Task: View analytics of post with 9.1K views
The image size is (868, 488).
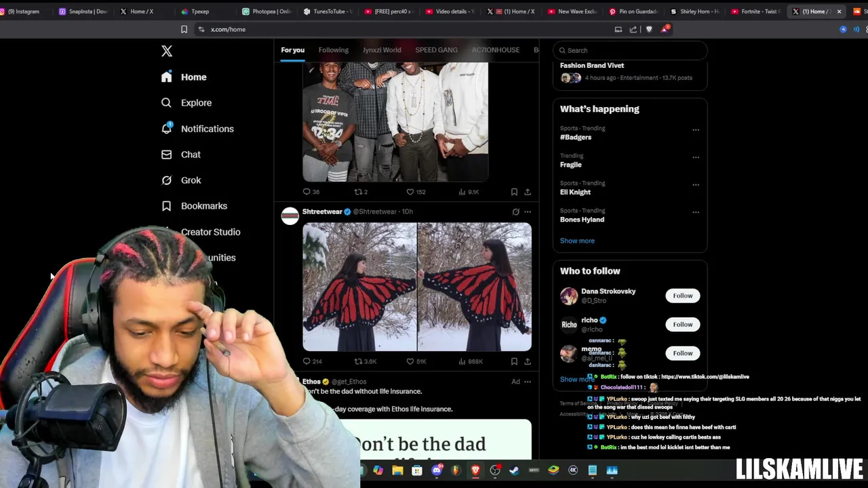Action: [x=469, y=192]
